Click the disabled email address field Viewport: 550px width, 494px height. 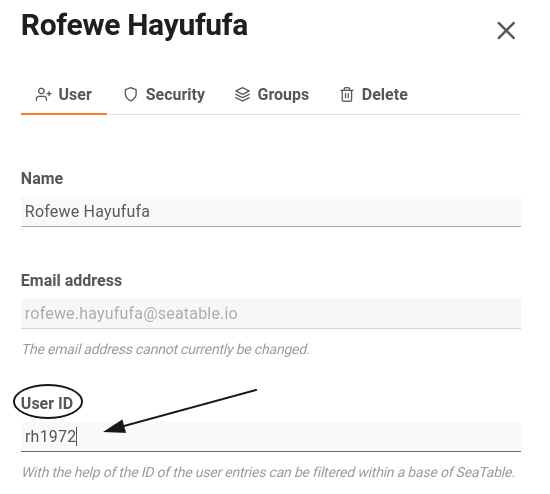pyautogui.click(x=271, y=314)
